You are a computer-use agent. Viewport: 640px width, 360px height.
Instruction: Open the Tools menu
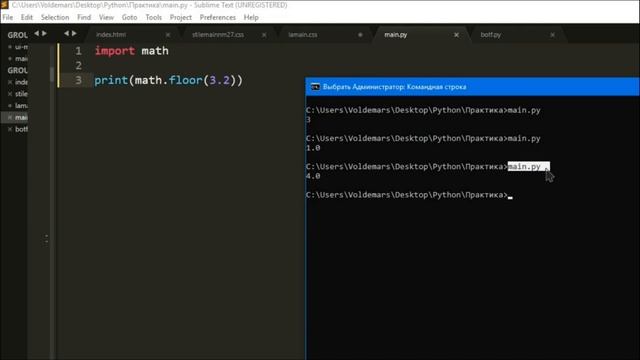point(153,18)
